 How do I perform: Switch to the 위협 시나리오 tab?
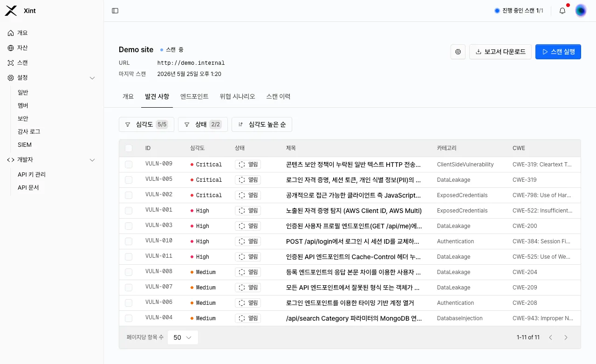237,96
